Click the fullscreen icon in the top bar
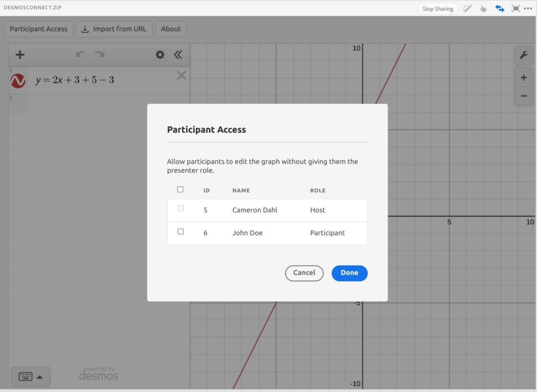Image resolution: width=537 pixels, height=392 pixels. 515,9
